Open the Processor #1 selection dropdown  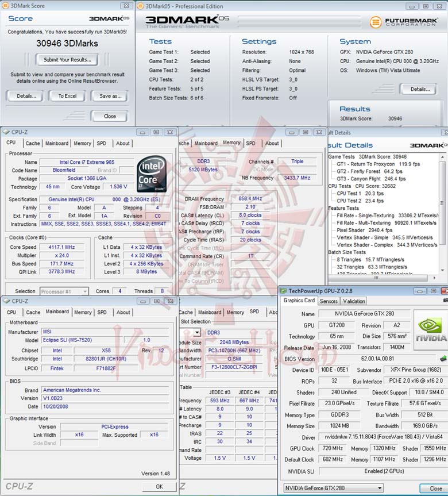(x=64, y=291)
